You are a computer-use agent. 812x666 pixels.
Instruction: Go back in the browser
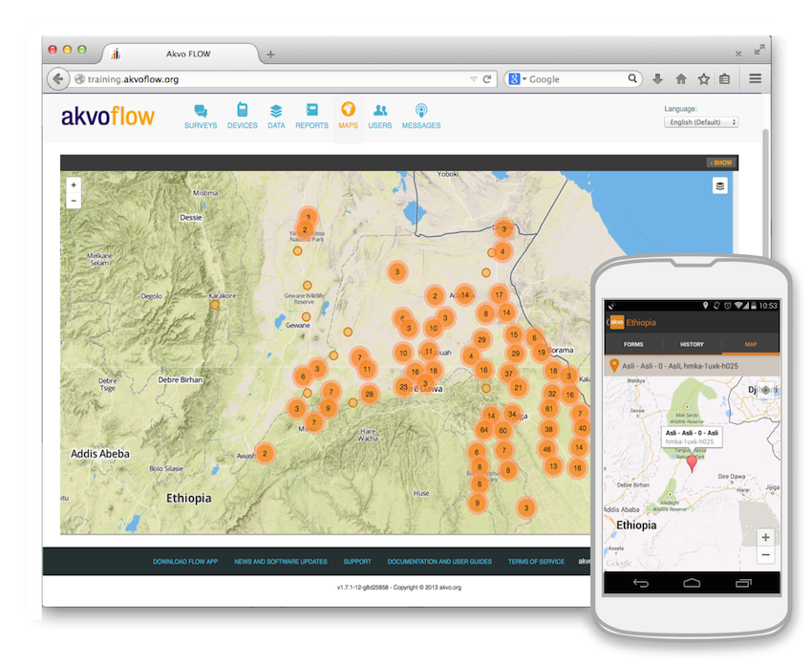(x=58, y=79)
